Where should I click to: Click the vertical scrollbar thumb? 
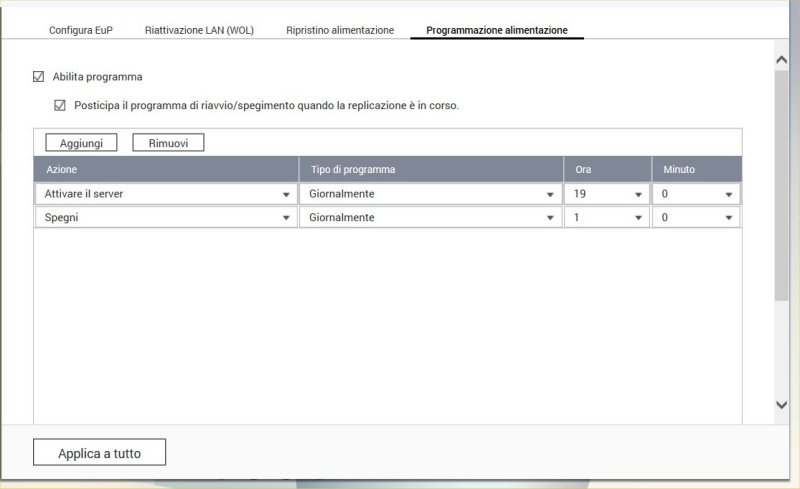tap(782, 185)
